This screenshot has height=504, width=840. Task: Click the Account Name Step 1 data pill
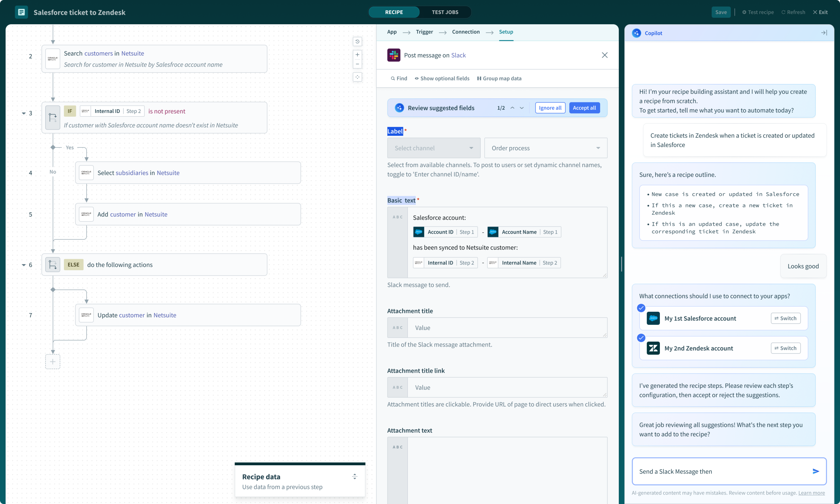click(x=524, y=232)
